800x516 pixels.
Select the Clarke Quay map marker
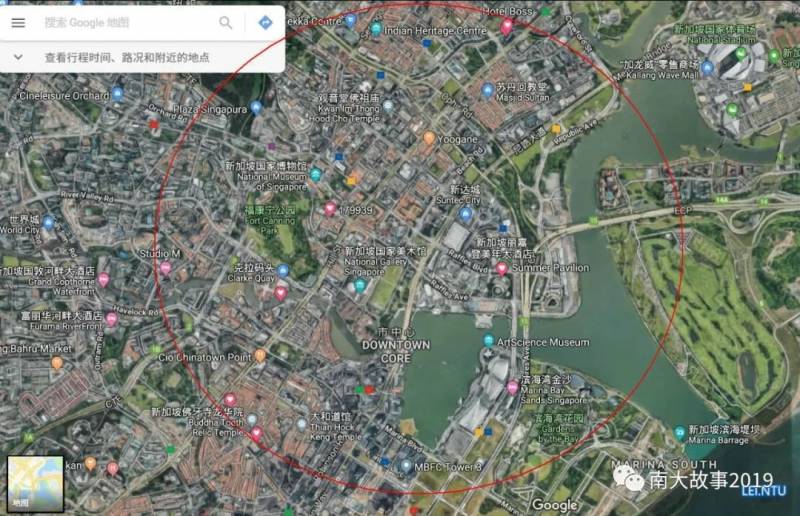pos(283,270)
